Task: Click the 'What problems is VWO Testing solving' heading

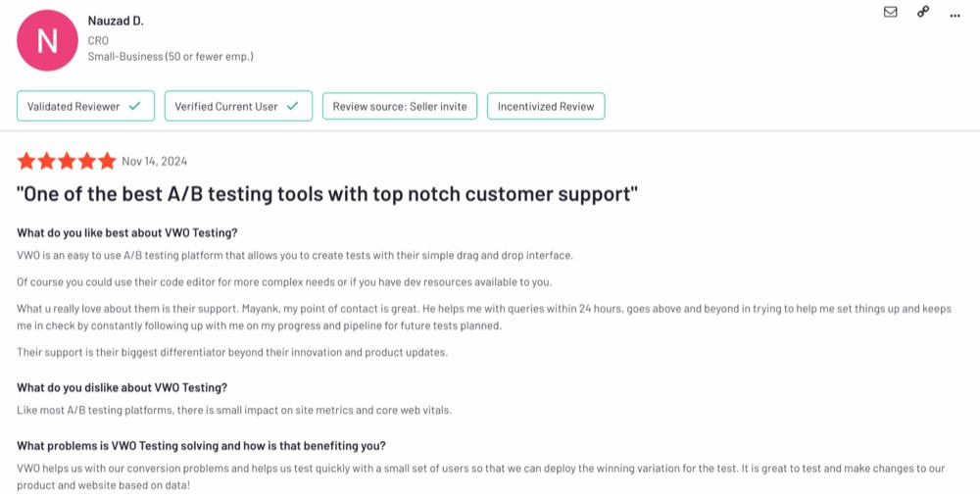Action: click(201, 446)
